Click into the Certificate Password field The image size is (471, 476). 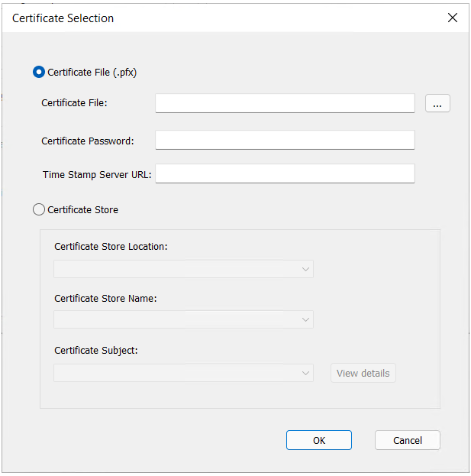point(285,140)
